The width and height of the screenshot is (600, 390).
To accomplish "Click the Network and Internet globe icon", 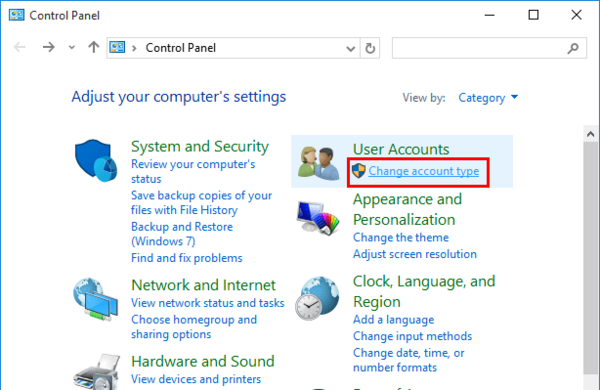I will [96, 299].
